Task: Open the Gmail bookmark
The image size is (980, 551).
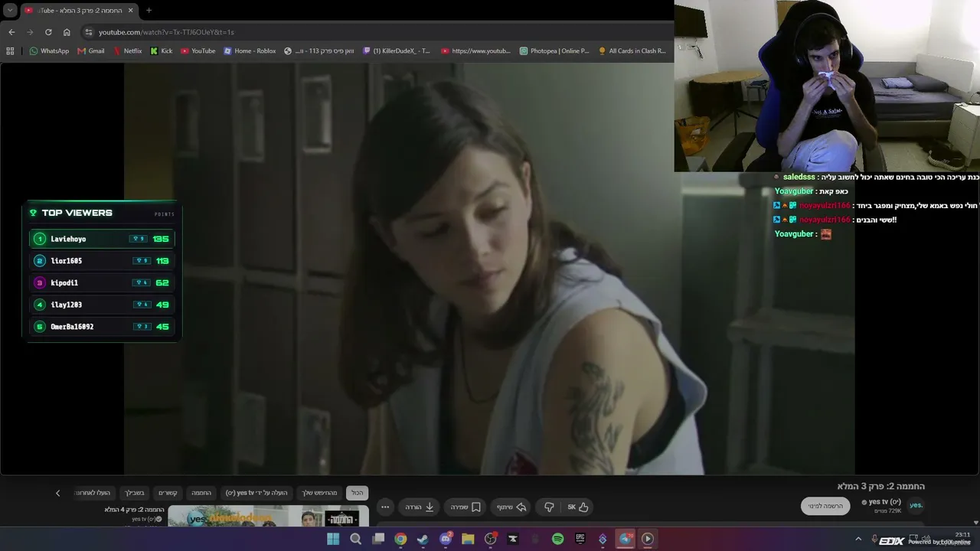Action: click(91, 51)
